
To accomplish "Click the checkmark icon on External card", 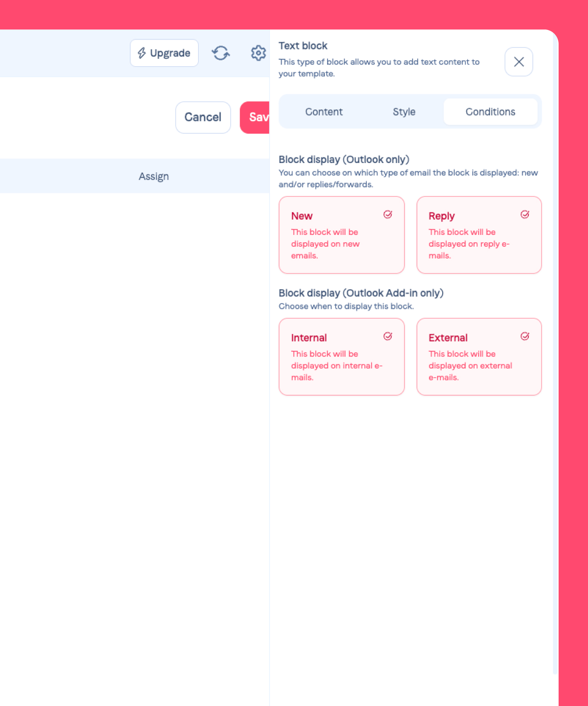I will (x=525, y=336).
